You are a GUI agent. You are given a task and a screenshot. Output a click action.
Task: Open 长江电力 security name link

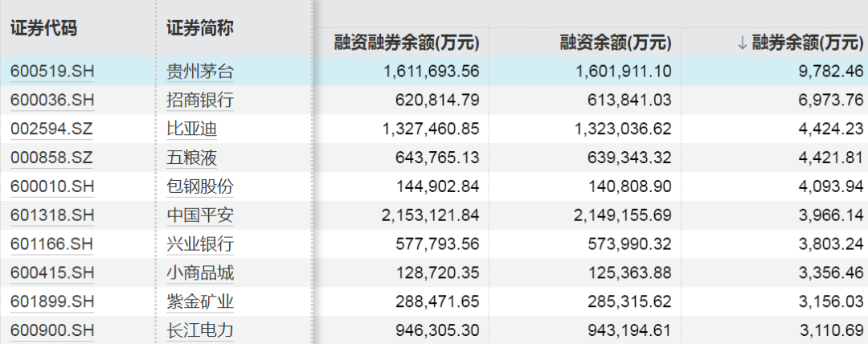click(200, 330)
